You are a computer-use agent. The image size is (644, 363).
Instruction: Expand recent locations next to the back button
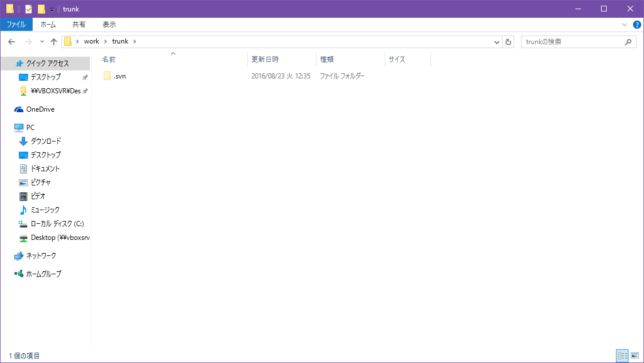(x=41, y=41)
